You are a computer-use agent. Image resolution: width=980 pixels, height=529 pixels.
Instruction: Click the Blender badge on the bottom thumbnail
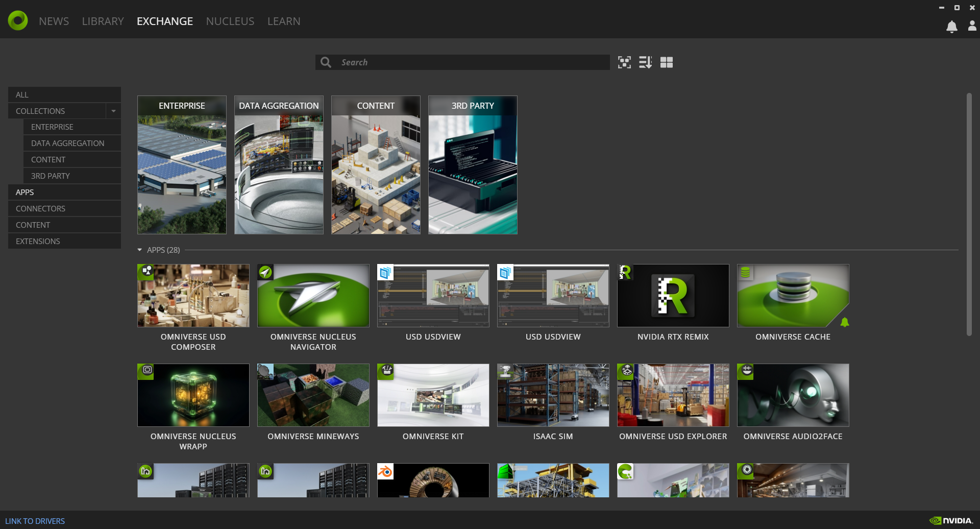pos(385,472)
